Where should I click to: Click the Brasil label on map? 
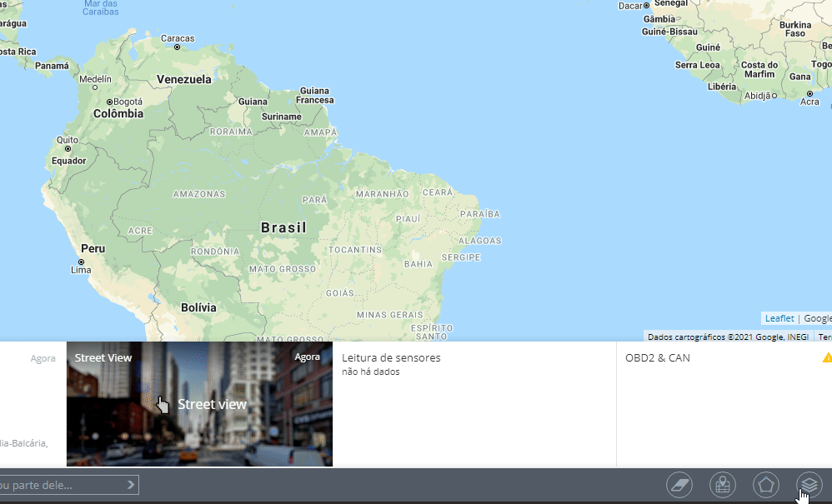click(284, 228)
